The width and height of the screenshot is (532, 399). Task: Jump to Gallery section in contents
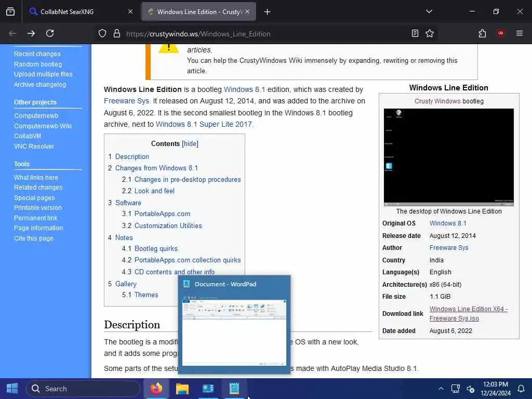coord(126,284)
